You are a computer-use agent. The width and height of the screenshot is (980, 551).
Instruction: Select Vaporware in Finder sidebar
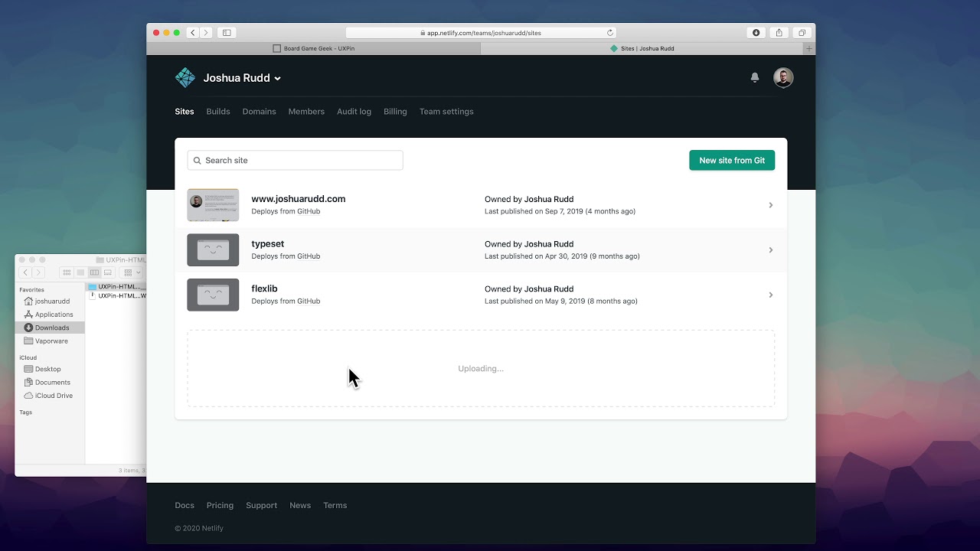point(51,341)
